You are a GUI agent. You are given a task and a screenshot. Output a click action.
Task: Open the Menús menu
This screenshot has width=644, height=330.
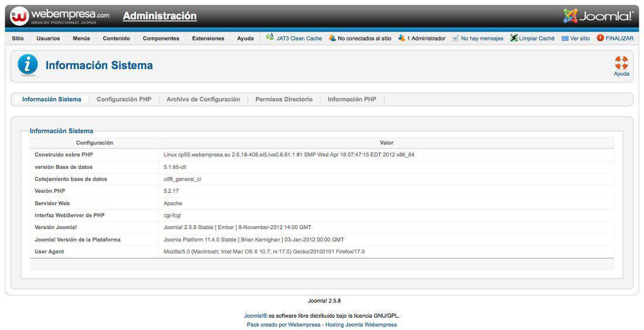coord(81,38)
